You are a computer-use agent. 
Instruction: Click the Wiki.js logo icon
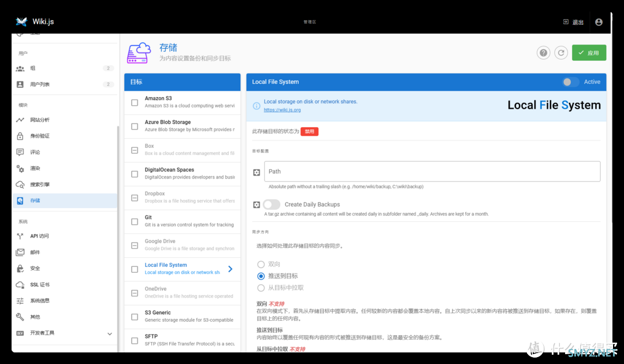coord(21,21)
